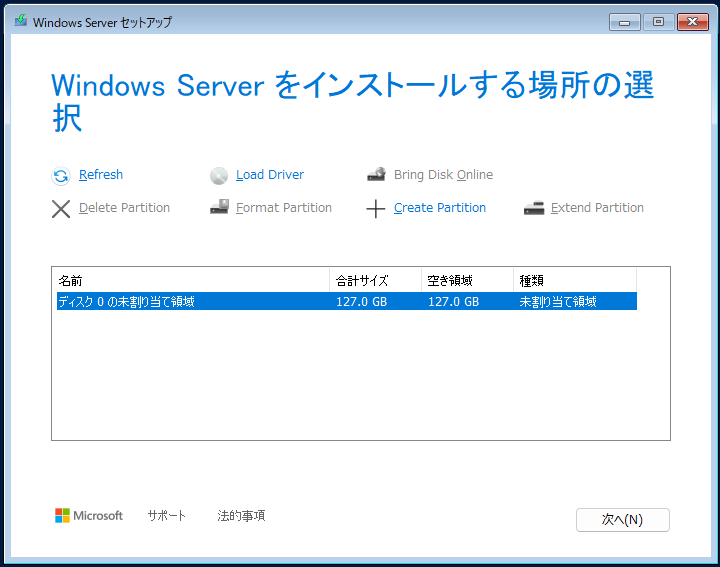Close the Windows Server setup window
The height and width of the screenshot is (567, 720).
[693, 22]
